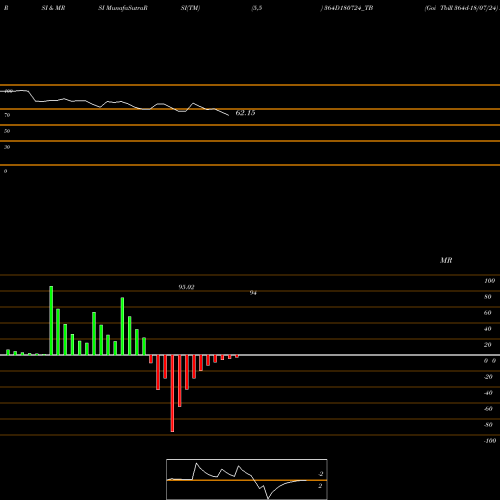Screen dimensions: 500x500
Task: Click the 80 label on the MR axis
Action: pos(488,297)
